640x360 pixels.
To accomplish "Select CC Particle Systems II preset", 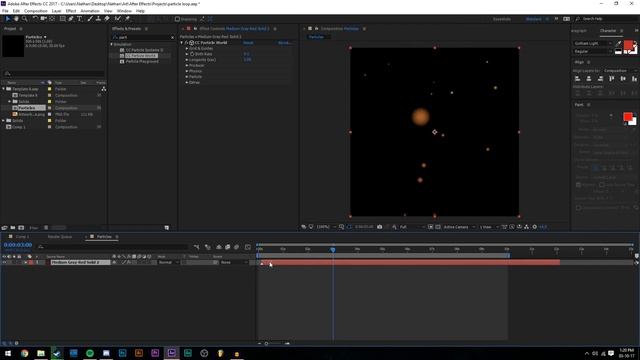I will 143,50.
